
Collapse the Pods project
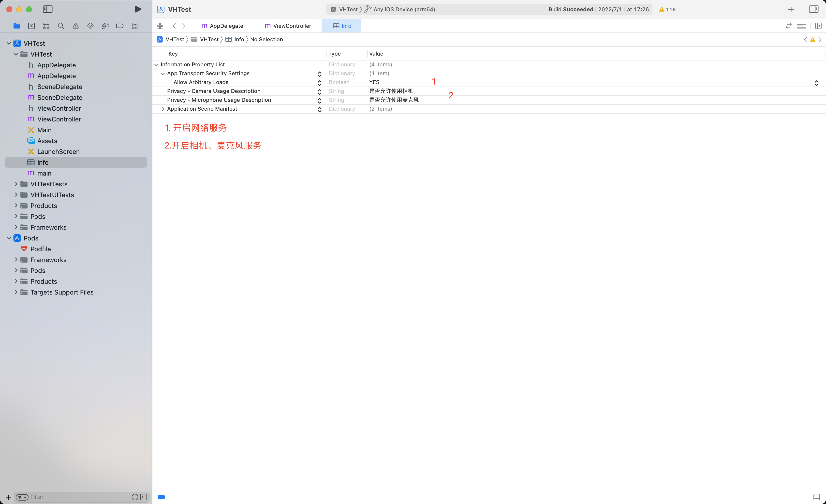point(9,238)
